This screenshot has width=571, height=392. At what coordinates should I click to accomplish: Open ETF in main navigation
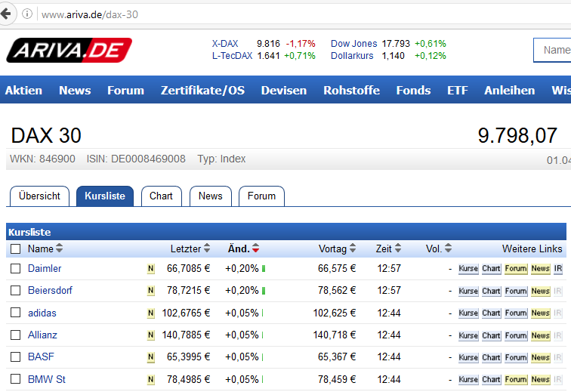tap(458, 90)
